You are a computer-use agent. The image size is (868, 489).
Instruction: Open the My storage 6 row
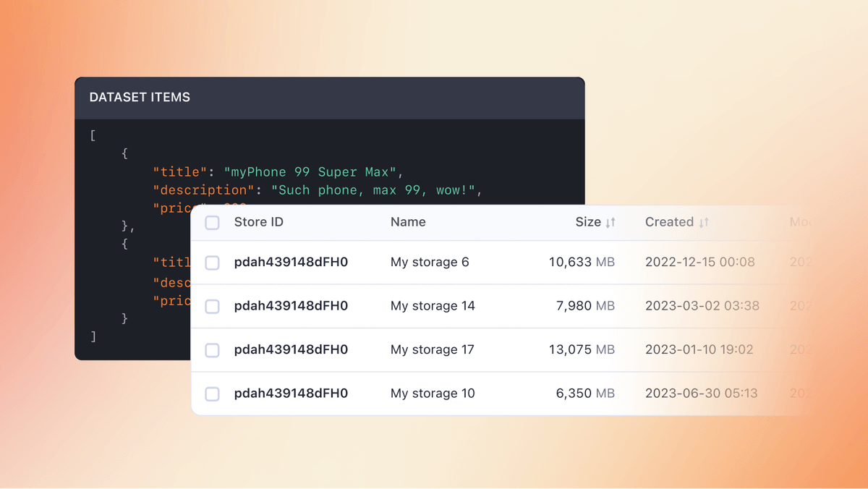pyautogui.click(x=430, y=263)
